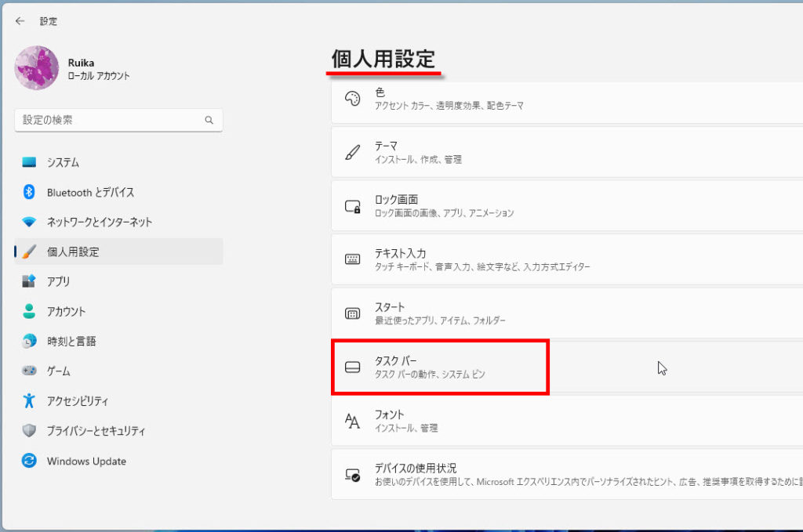Click the ネットワークとインターネット Wi-Fi icon
Image resolution: width=803 pixels, height=532 pixels.
pyautogui.click(x=29, y=222)
